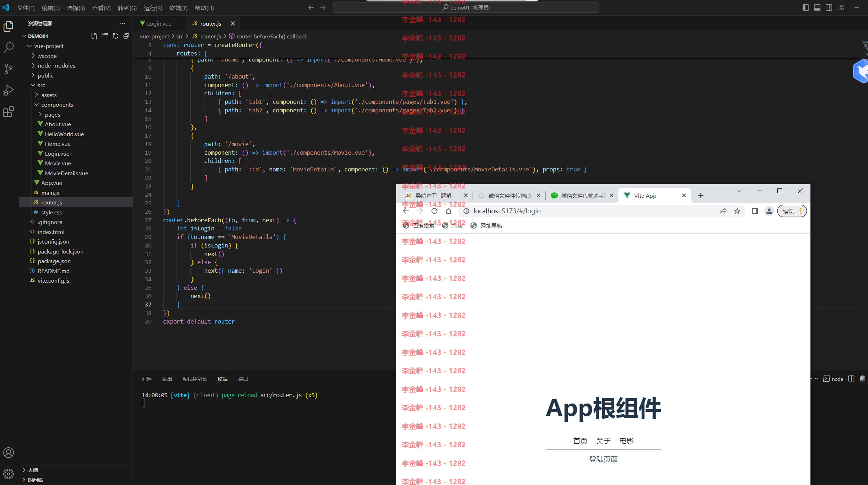
Task: Click New Folder icon in explorer header
Action: click(105, 36)
